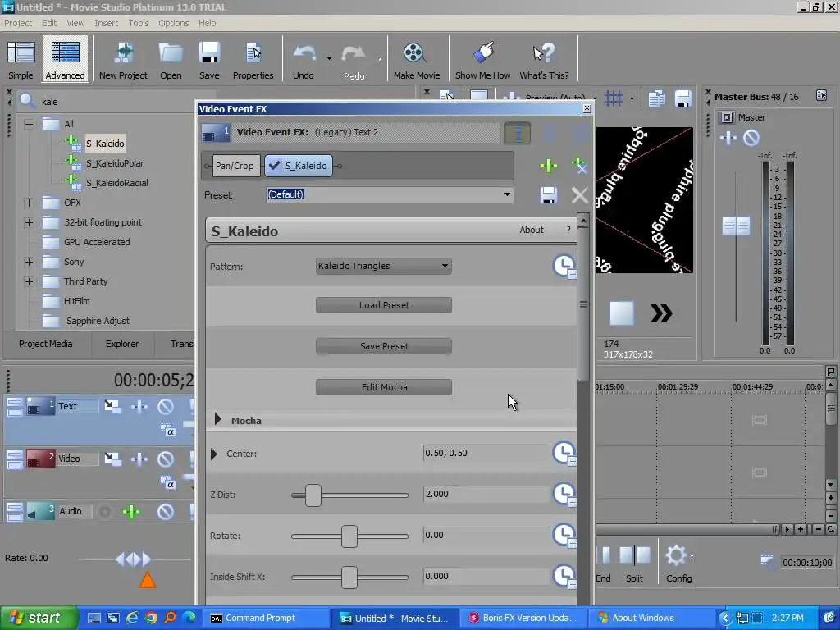Screen dimensions: 840x630
Task: Mute the Text track
Action: pyautogui.click(x=166, y=407)
